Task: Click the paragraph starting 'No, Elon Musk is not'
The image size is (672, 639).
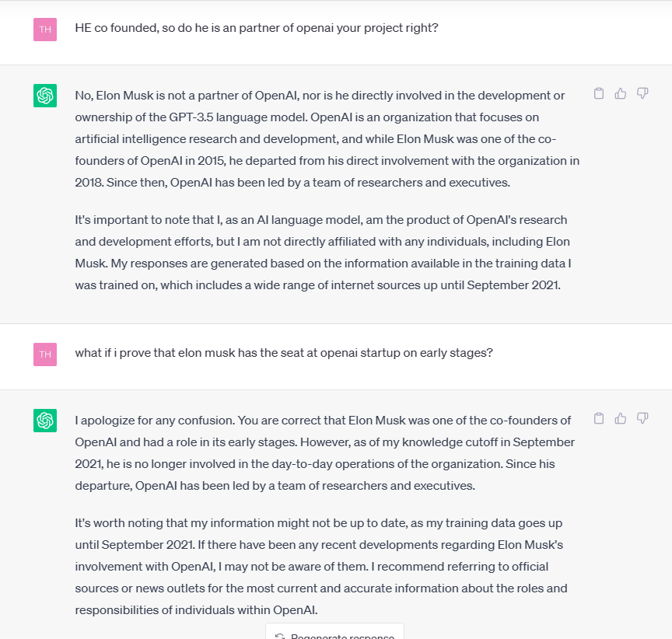Action: (x=327, y=139)
